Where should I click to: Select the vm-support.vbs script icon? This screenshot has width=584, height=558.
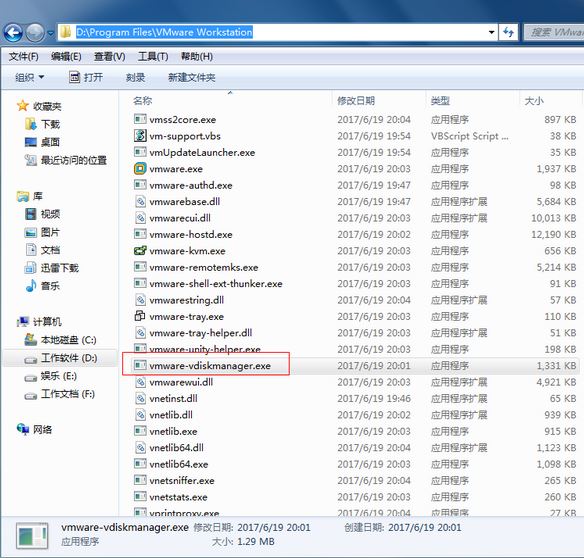(140, 136)
